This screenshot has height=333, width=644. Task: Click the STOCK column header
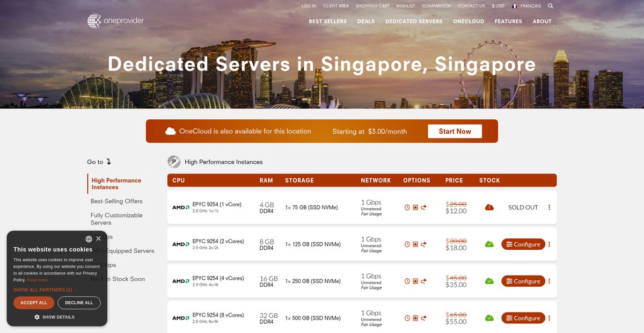pos(489,180)
